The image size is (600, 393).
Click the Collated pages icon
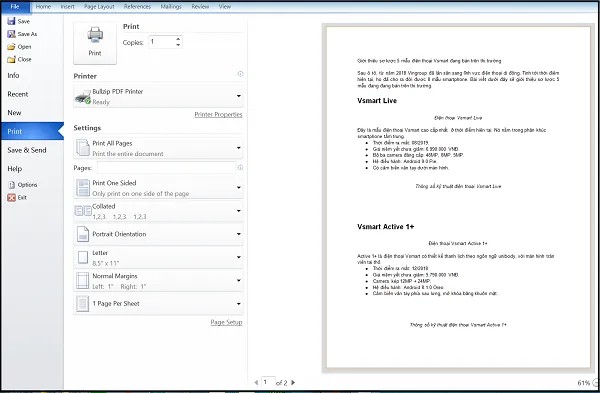83,210
